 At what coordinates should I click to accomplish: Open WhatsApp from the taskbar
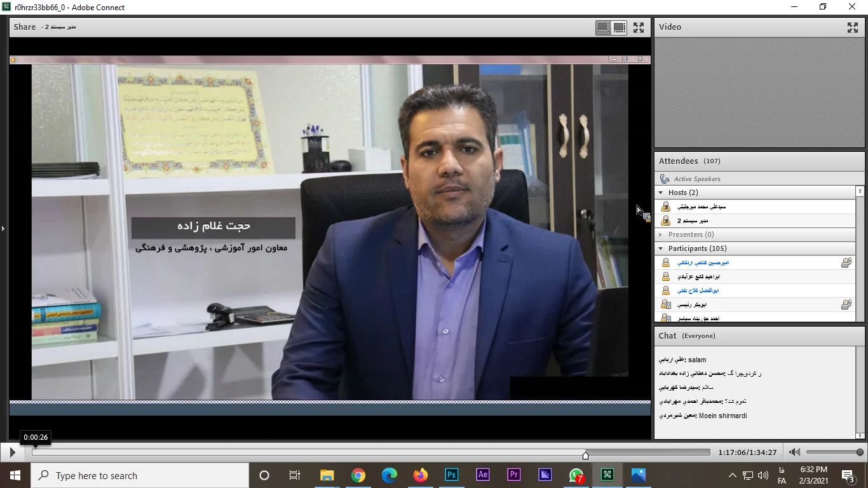click(576, 475)
